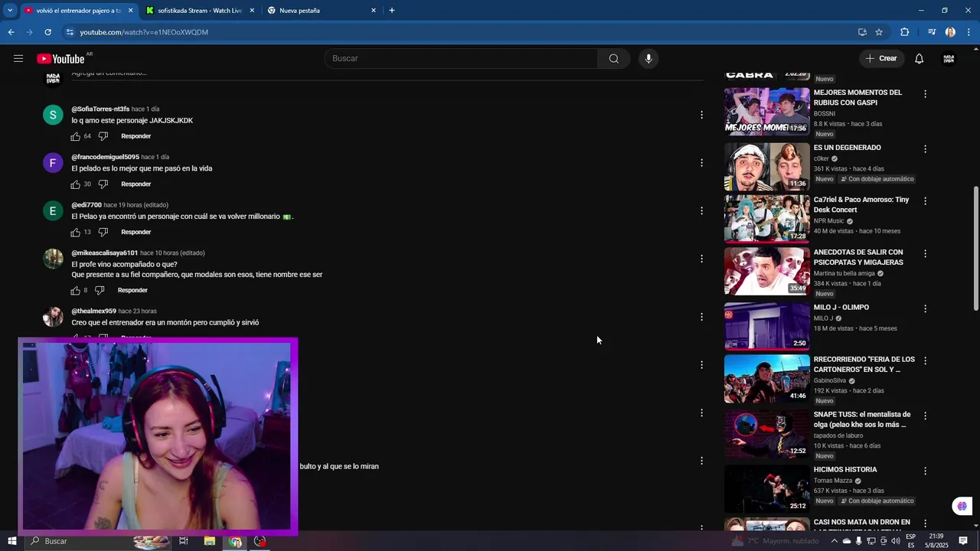980x551 pixels.
Task: Toggle the ESP keyboard language indicator
Action: 910,541
